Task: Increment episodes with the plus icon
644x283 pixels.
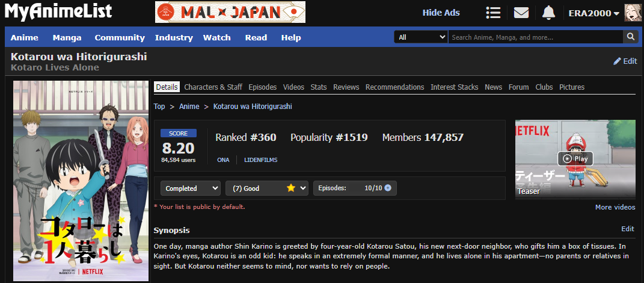Action: 388,188
